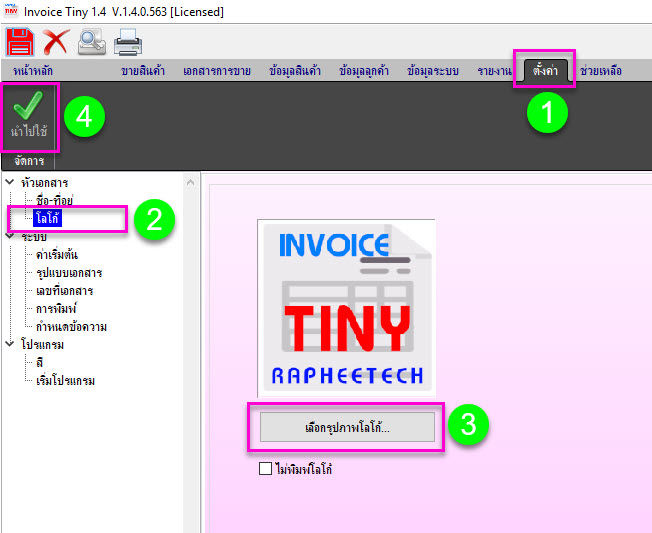The height and width of the screenshot is (533, 652).
Task: Tick the ไม่พิมพ์โลโก้ checkbox
Action: tap(265, 469)
